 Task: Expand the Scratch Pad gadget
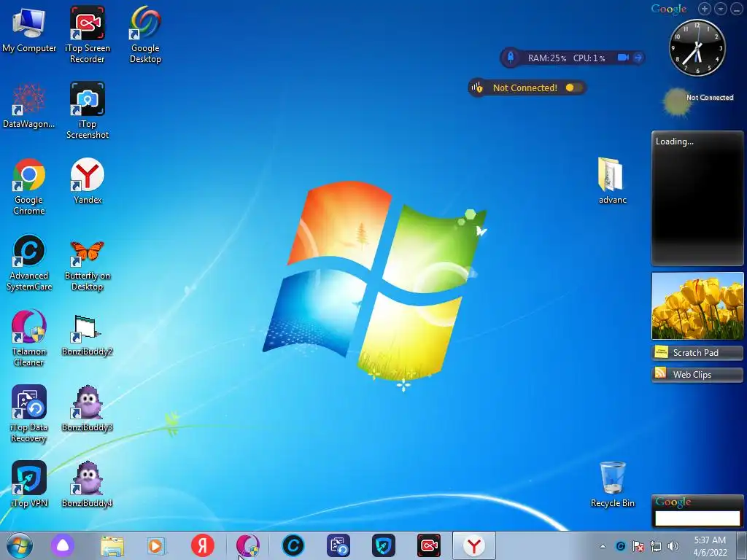[x=697, y=353]
